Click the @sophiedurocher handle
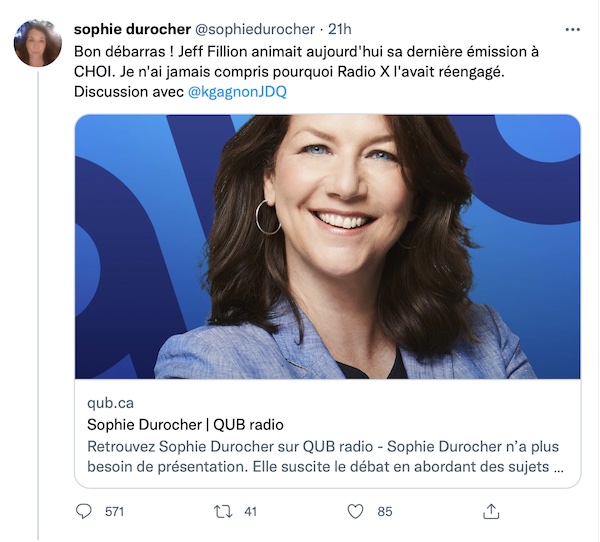 click(255, 29)
